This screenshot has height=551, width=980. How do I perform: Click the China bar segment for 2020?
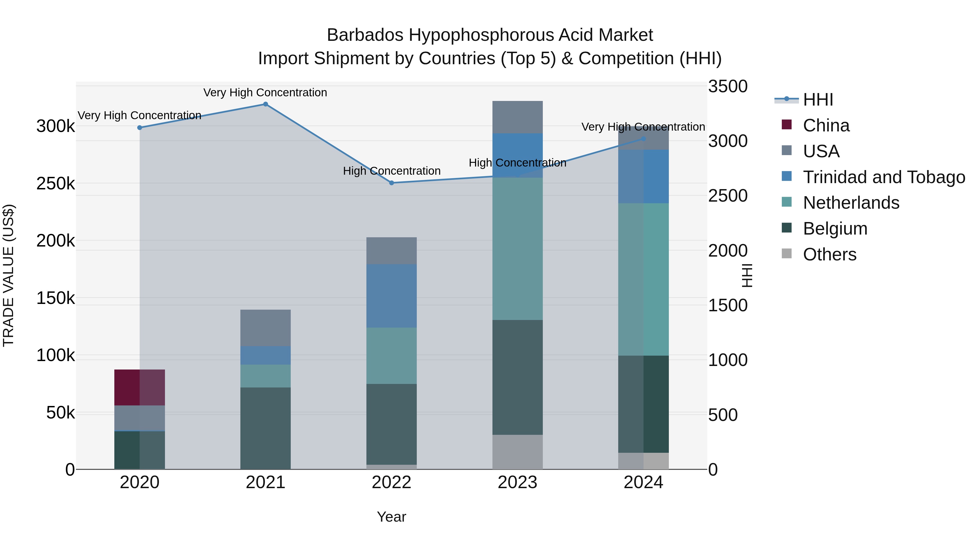[x=140, y=387]
